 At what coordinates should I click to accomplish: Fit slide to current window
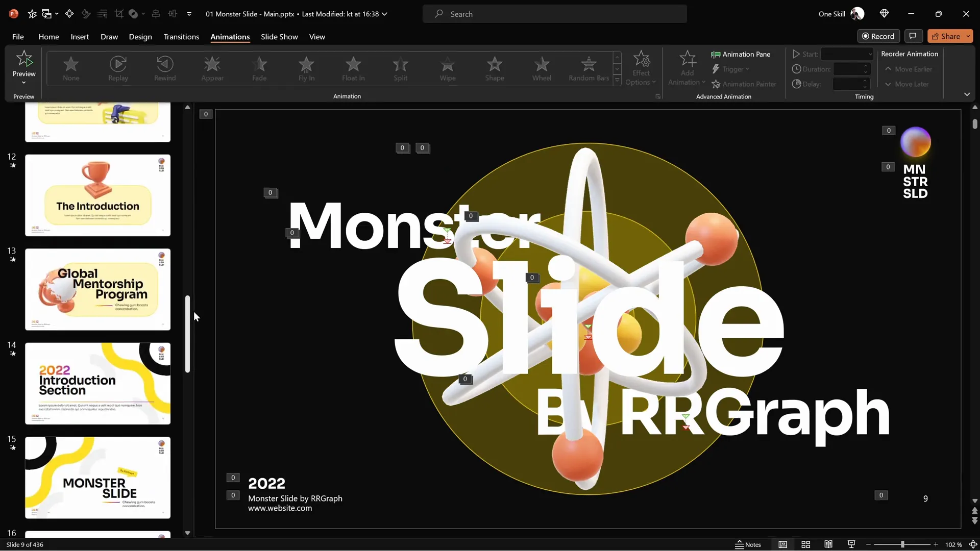coord(973,544)
